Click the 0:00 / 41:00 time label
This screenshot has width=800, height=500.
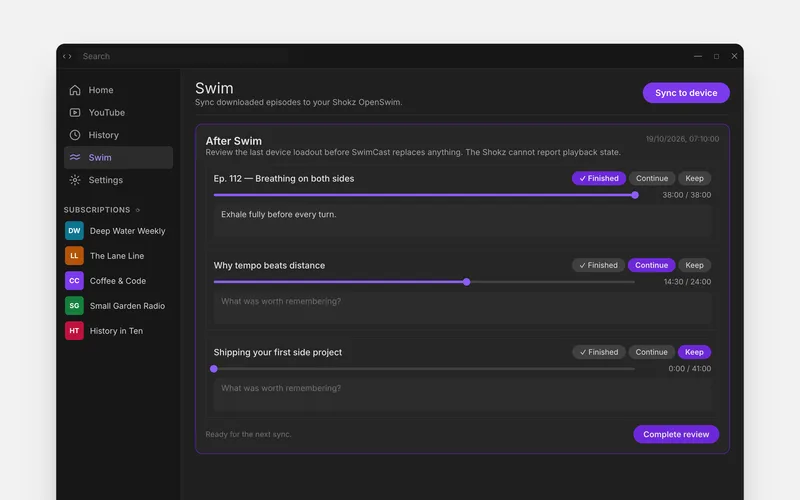(x=689, y=369)
